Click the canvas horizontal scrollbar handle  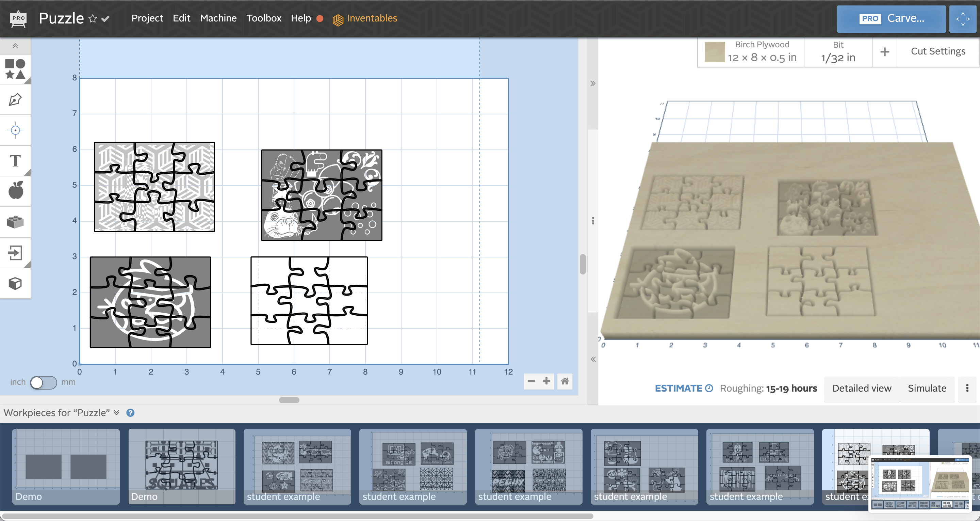289,400
